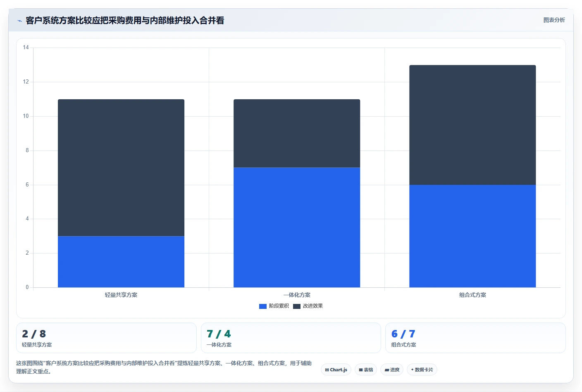Select the 7 / 4 一体化方案 card
Image resolution: width=582 pixels, height=392 pixels.
tap(291, 338)
